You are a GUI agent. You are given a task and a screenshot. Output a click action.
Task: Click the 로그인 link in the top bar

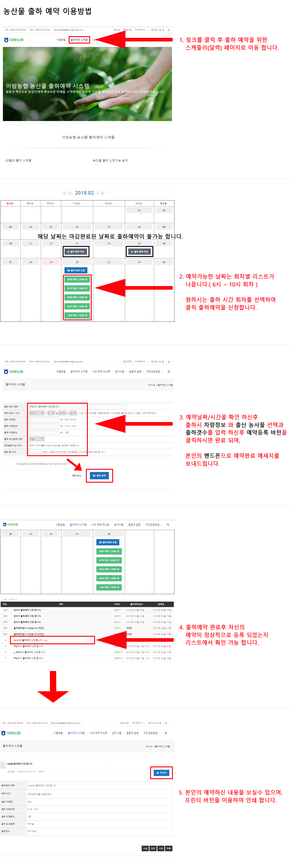click(117, 30)
